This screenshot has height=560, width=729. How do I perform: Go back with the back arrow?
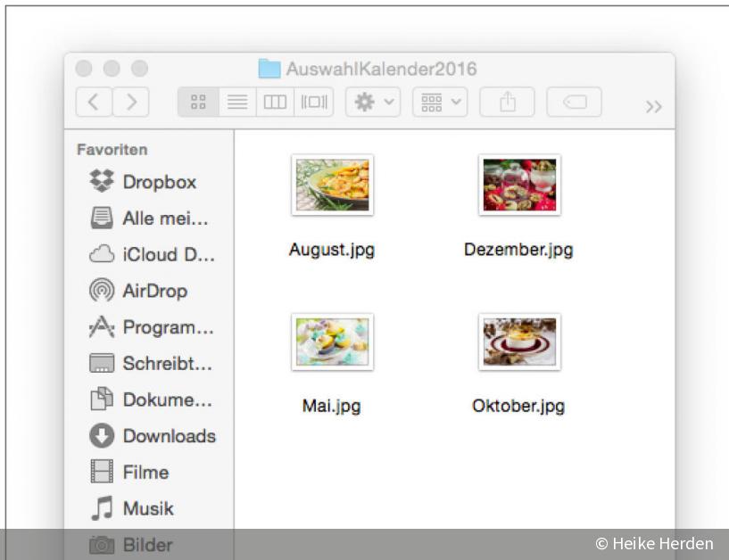tap(94, 101)
